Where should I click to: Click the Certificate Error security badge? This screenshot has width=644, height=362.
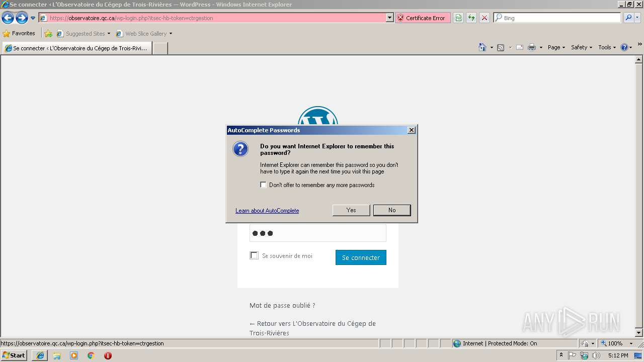tap(422, 18)
